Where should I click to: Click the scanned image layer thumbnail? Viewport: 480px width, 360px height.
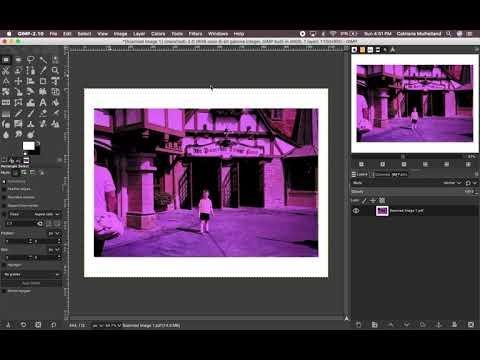pyautogui.click(x=382, y=211)
